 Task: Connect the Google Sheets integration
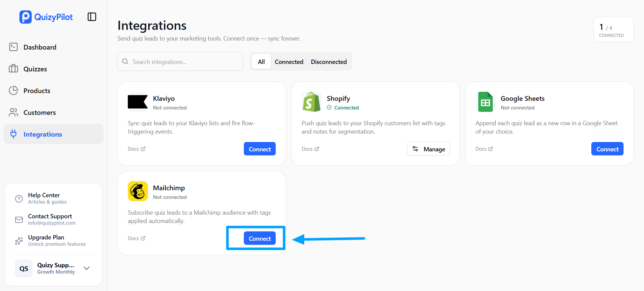pos(607,149)
